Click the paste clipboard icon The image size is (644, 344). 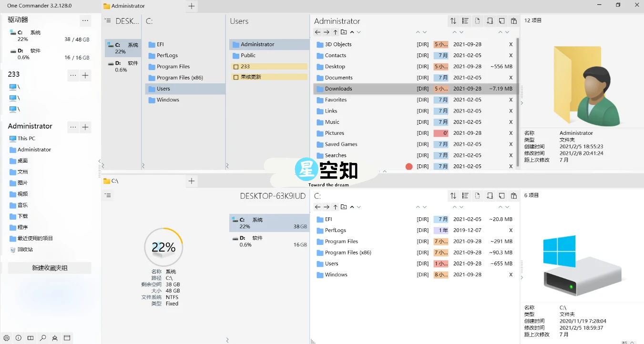click(x=513, y=21)
